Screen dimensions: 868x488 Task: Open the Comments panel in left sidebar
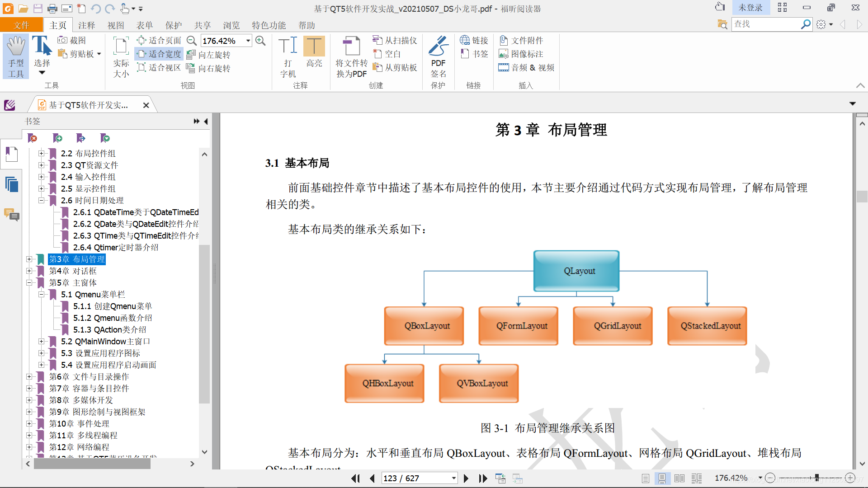click(11, 214)
